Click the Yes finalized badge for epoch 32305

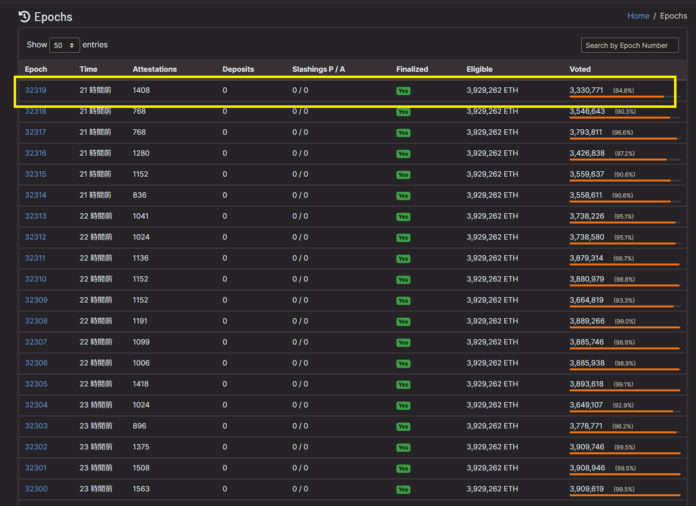[x=403, y=384]
